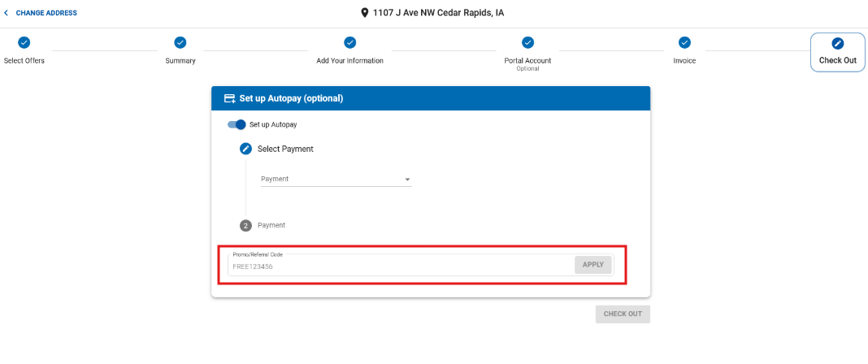Viewport: 868px width, 364px height.
Task: Click the Add Your Information checkmark icon
Action: 349,42
